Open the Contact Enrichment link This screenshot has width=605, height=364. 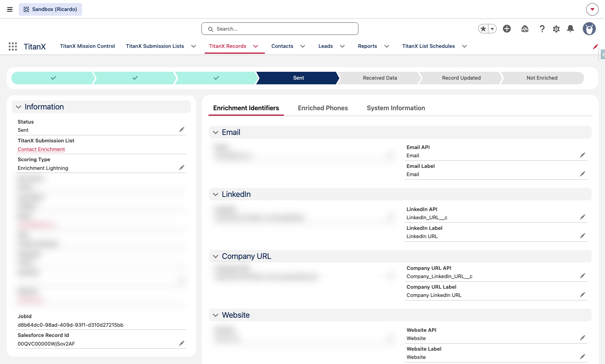click(x=41, y=149)
